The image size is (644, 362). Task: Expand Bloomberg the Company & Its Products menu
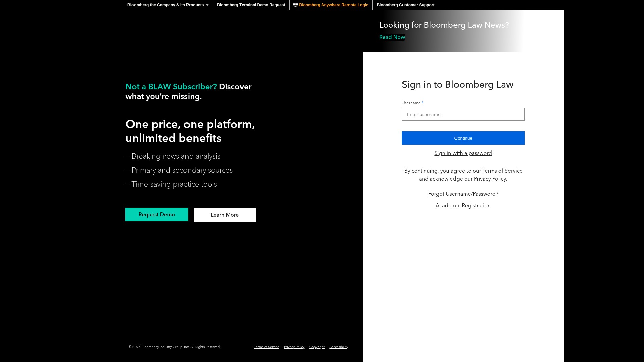coord(168,5)
